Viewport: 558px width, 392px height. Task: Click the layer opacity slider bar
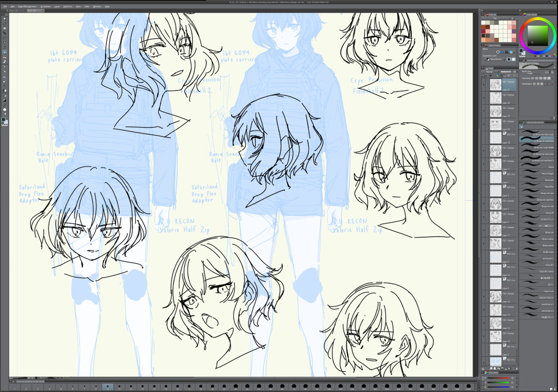[506, 72]
